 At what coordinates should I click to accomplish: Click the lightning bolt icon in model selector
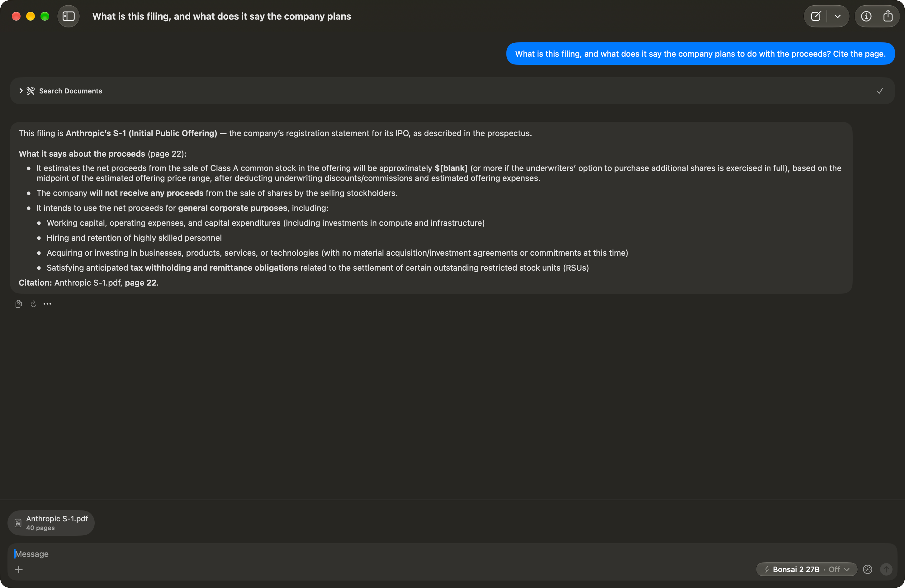tap(767, 569)
